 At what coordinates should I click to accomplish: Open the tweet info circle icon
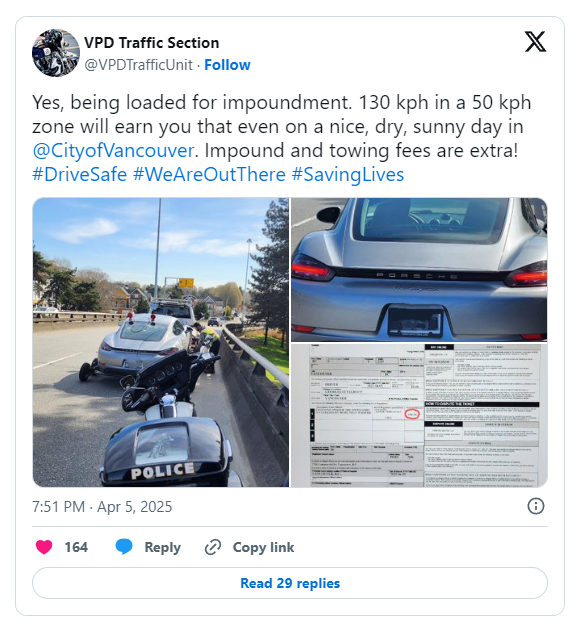pyautogui.click(x=535, y=506)
